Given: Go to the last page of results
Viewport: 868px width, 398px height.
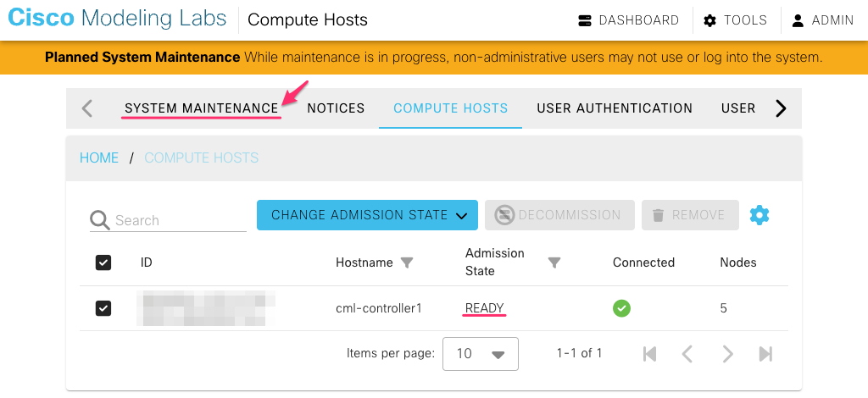Looking at the screenshot, I should 765,354.
